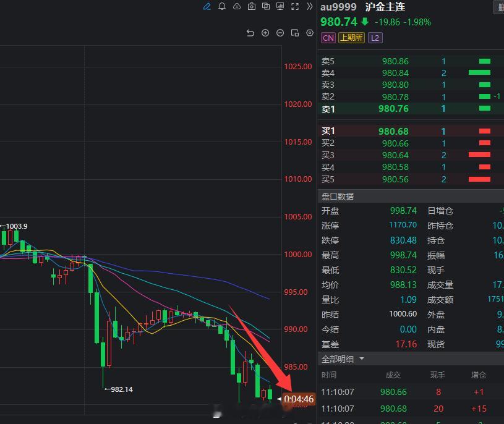Click the 时间 column header

click(329, 375)
